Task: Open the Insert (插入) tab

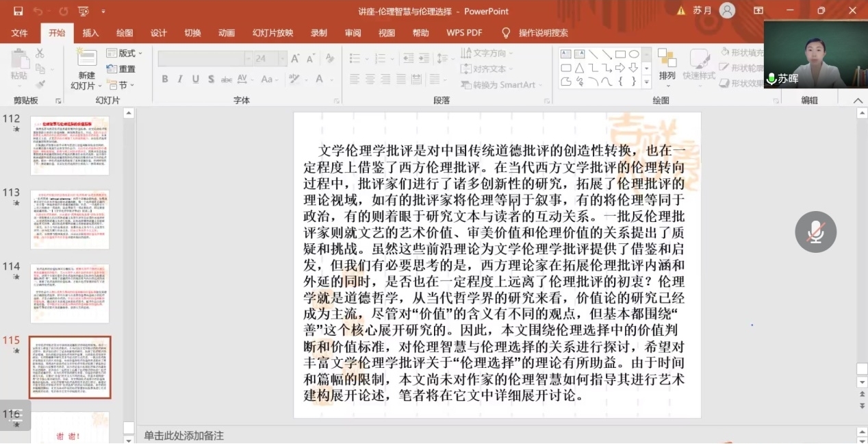Action: pos(90,33)
